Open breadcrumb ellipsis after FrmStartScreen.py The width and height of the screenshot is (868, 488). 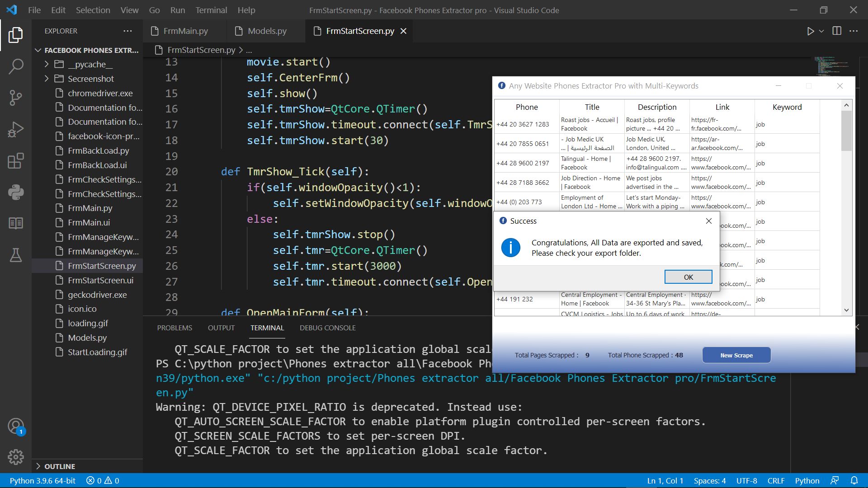click(249, 50)
